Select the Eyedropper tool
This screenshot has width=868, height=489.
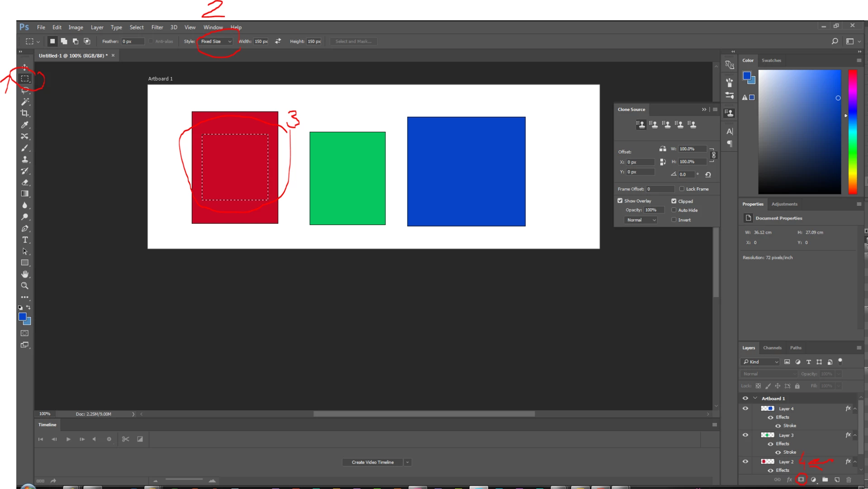[25, 125]
